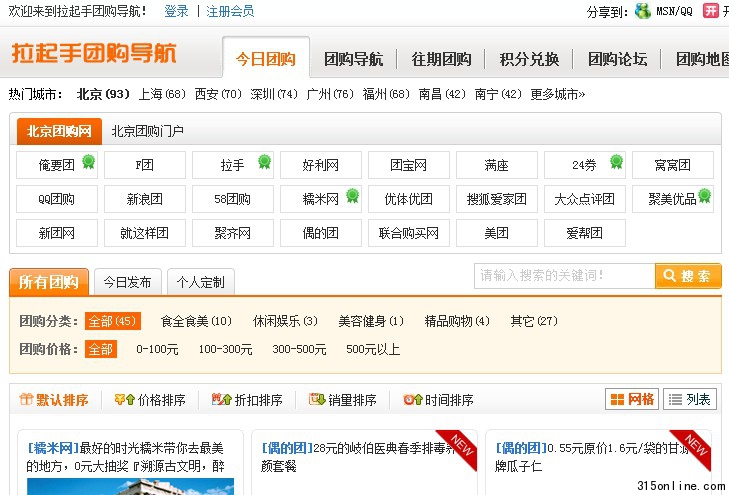
Task: Choose city 深圳 (74)
Action: point(274,94)
